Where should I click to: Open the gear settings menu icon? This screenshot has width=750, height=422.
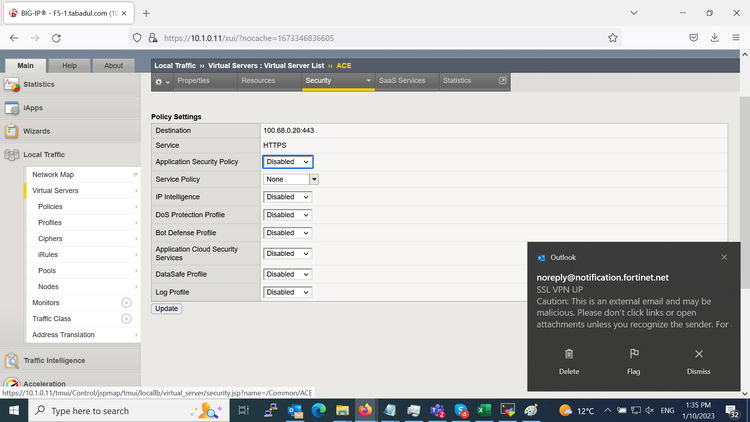click(162, 81)
